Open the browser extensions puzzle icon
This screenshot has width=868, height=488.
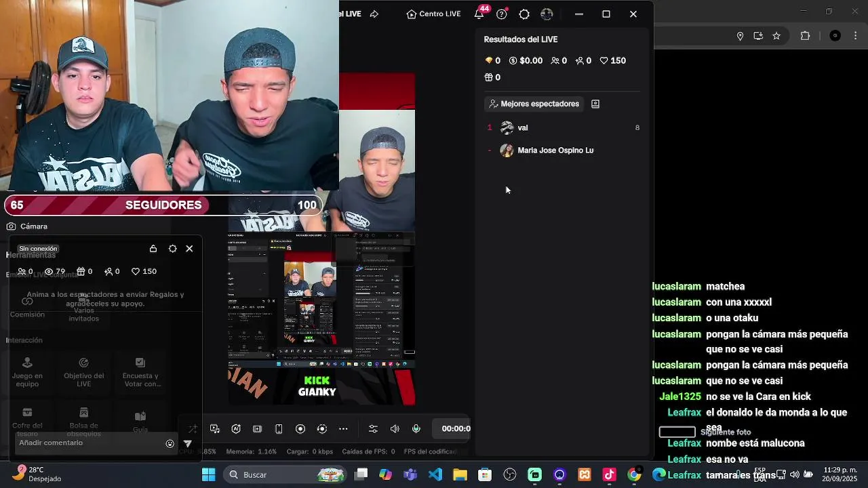(x=806, y=36)
